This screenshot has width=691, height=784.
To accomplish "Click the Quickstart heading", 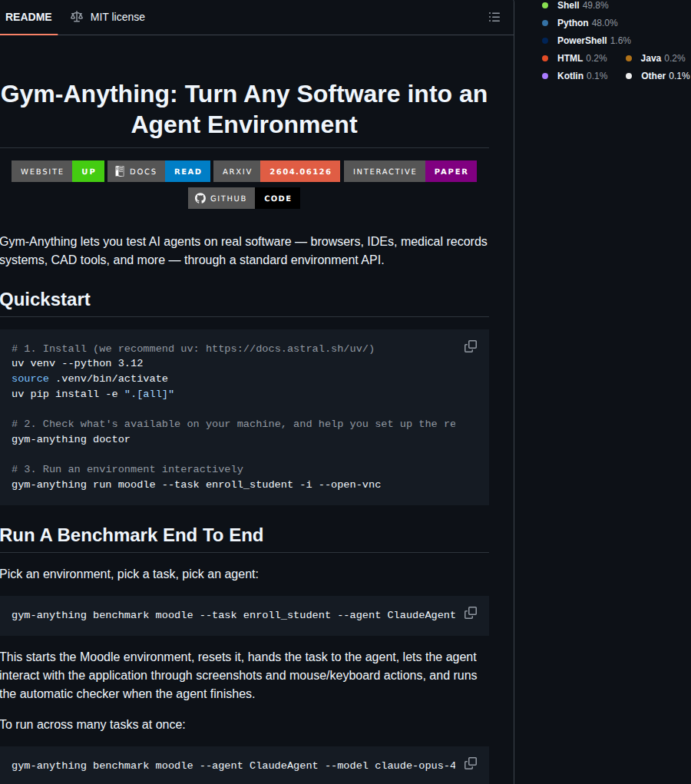I will (x=45, y=299).
